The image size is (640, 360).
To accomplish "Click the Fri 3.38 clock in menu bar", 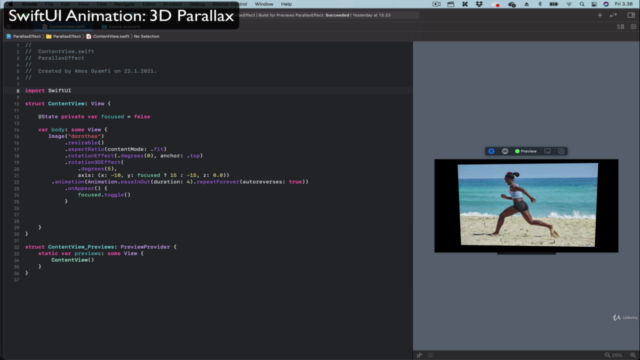I will [x=624, y=4].
